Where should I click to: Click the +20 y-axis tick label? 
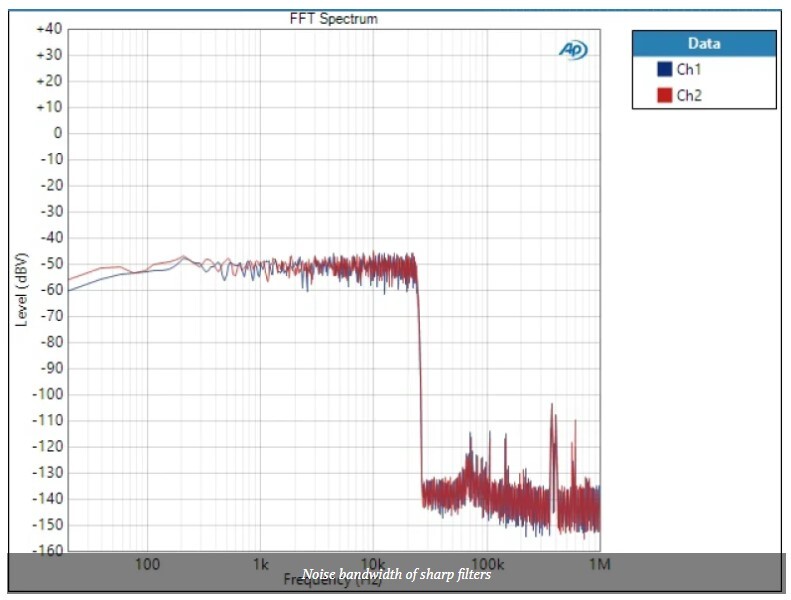[49, 81]
